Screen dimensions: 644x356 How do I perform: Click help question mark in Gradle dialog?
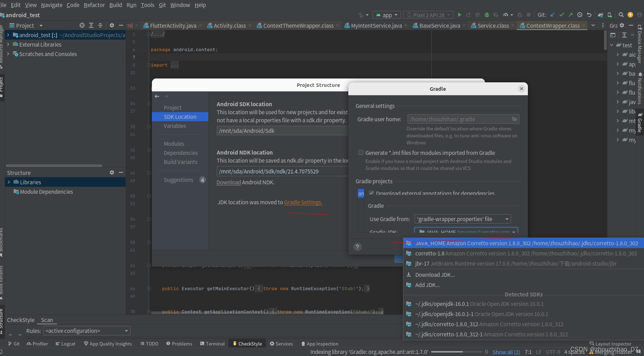pos(357,247)
